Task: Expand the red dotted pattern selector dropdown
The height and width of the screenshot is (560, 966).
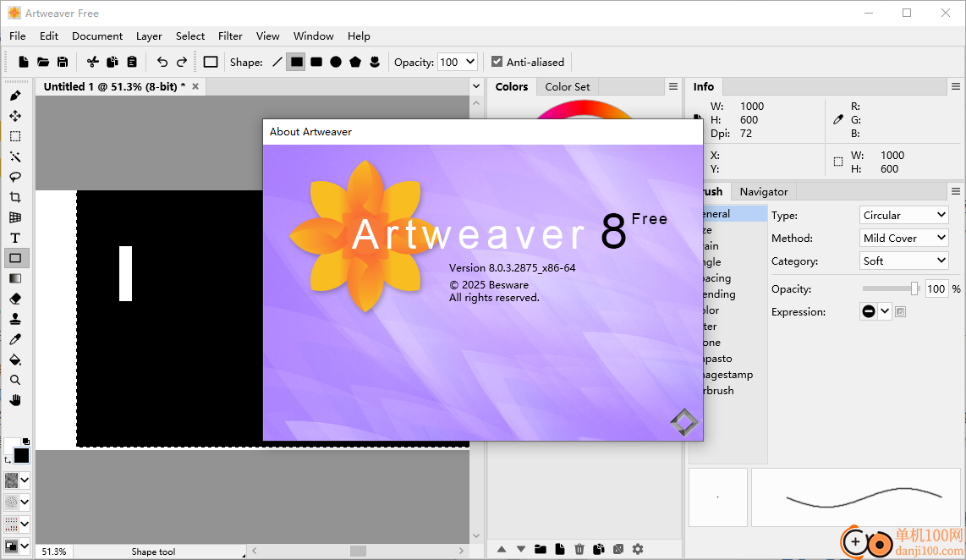Action: [x=25, y=524]
